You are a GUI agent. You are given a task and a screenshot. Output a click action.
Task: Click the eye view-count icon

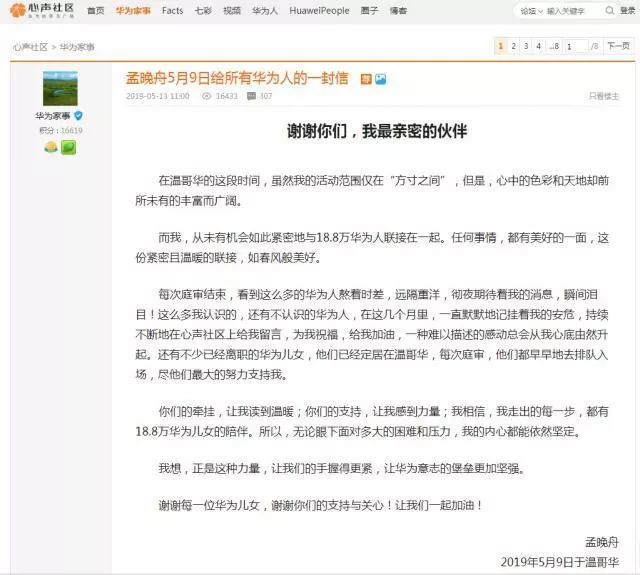coord(207,96)
